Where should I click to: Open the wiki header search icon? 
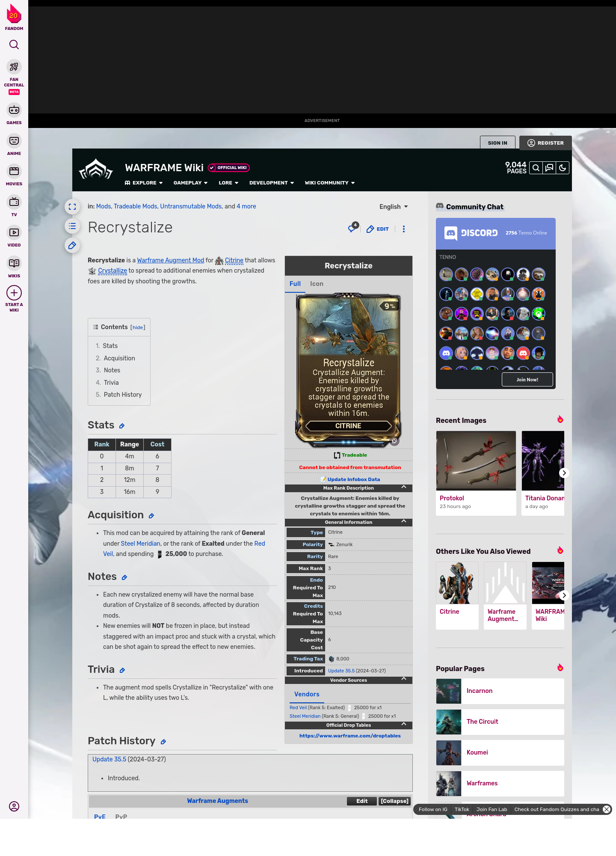coord(536,168)
